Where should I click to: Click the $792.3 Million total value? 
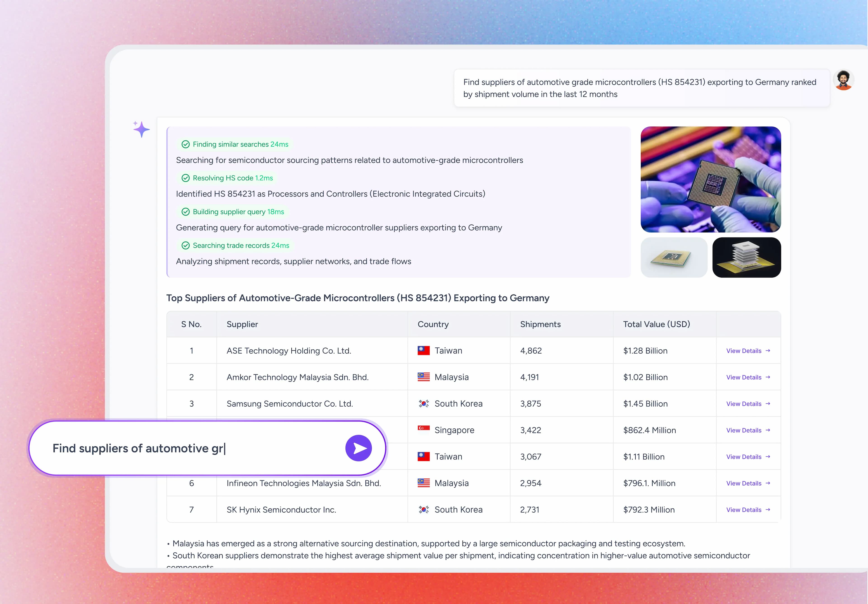649,510
